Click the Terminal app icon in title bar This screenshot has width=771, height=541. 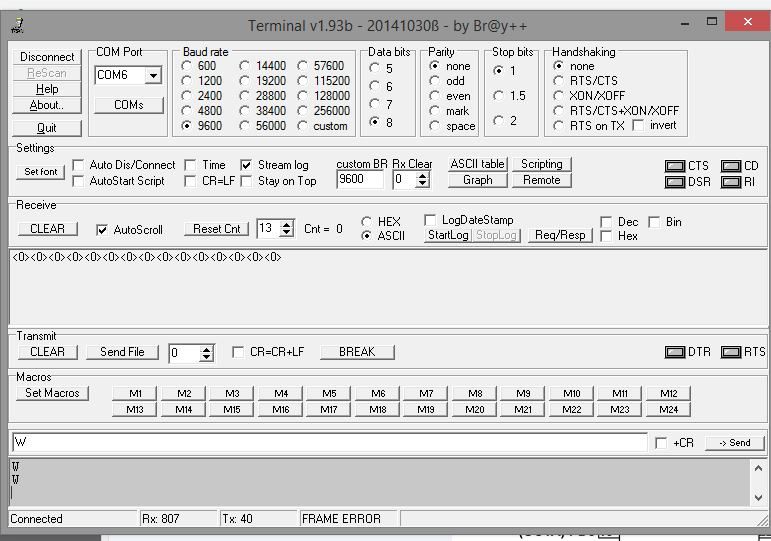tap(17, 25)
